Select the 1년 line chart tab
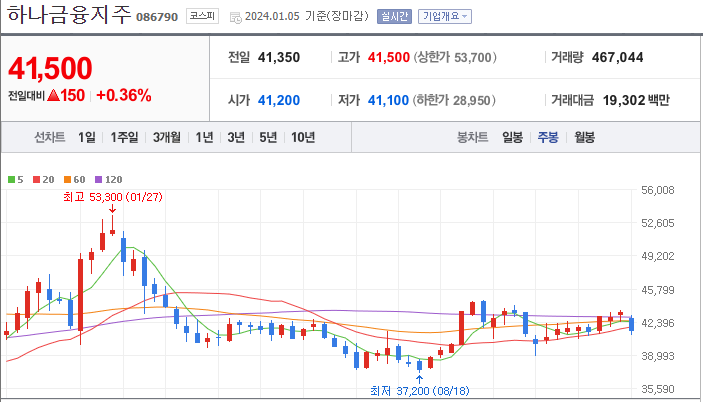Viewport: 703px width, 402px height. click(x=204, y=137)
